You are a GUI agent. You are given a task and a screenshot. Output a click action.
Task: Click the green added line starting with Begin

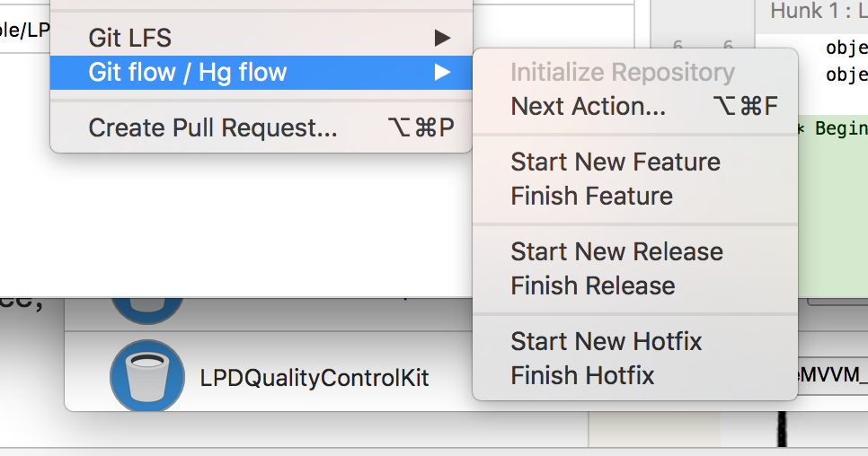tap(836, 128)
